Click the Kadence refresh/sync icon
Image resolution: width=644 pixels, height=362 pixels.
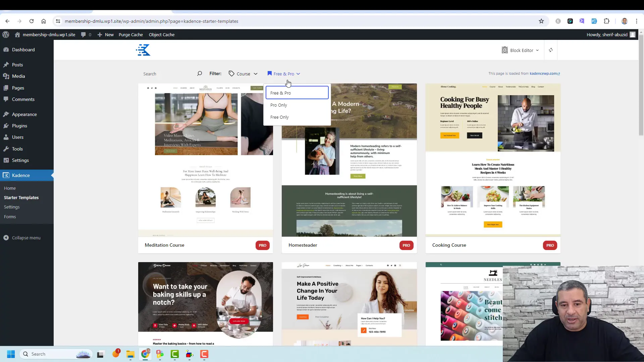pos(551,50)
